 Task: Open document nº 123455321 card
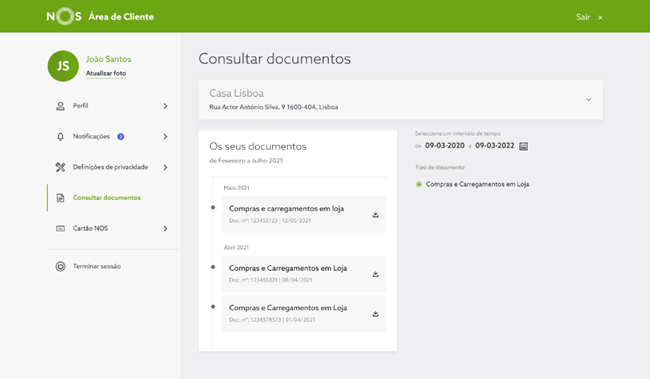304,274
